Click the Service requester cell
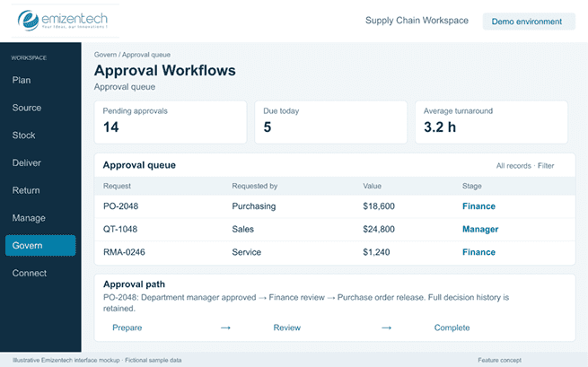 click(246, 252)
